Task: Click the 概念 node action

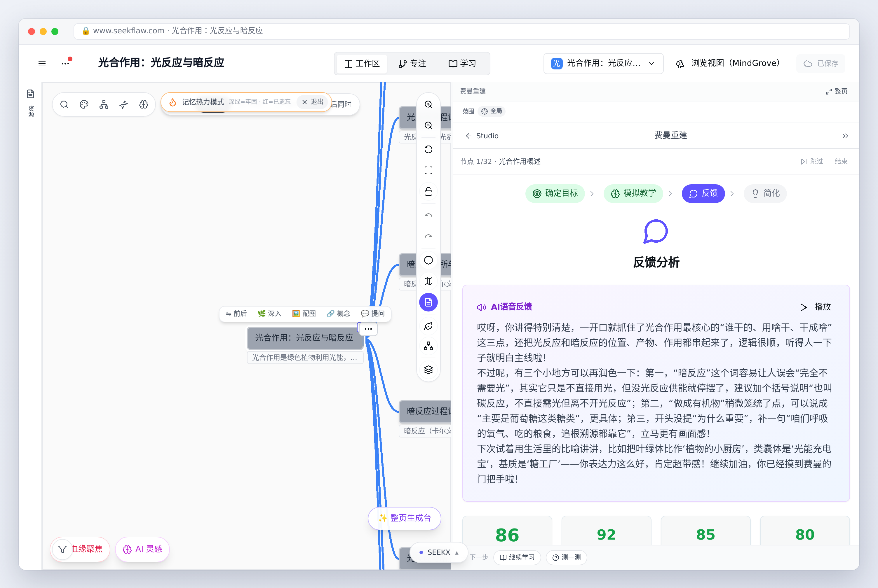Action: point(338,314)
